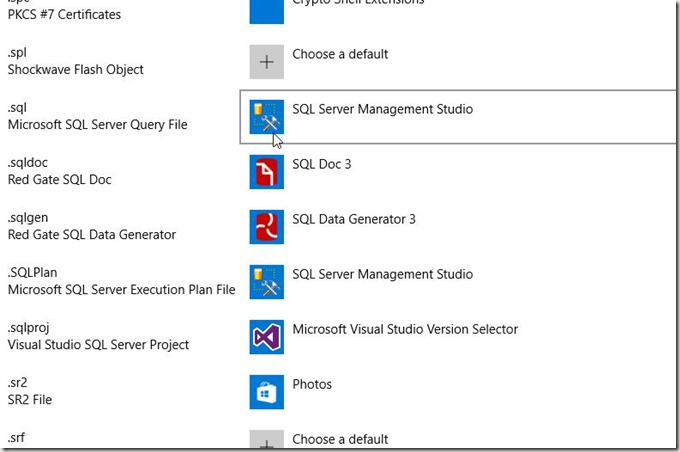Image resolution: width=680 pixels, height=452 pixels.
Task: Change the default app labeled SQL Doc 3
Action: (x=321, y=164)
